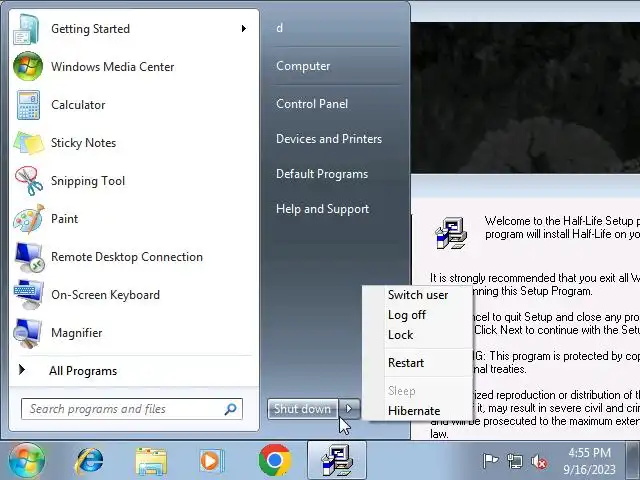Open Calculator from the program list
640x480 pixels.
(x=134, y=105)
